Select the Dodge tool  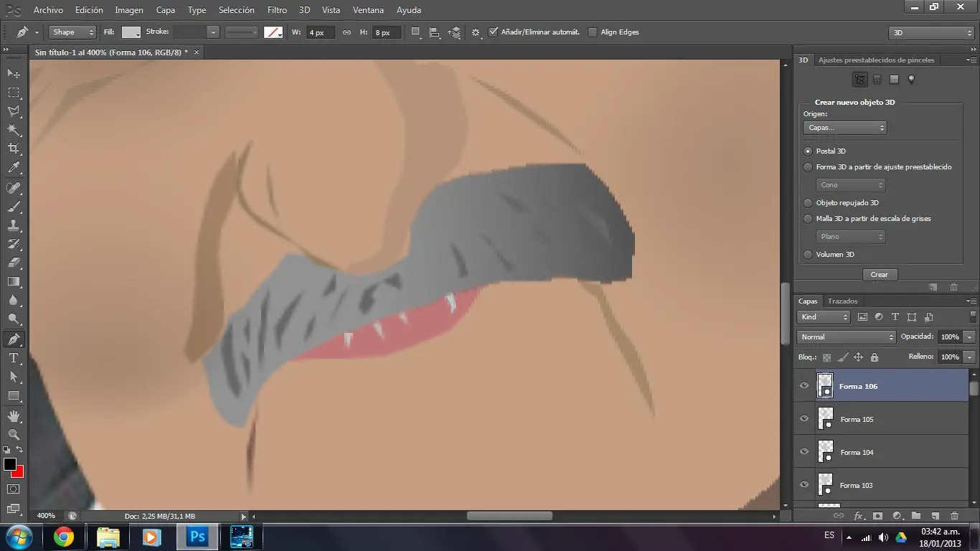[x=14, y=319]
